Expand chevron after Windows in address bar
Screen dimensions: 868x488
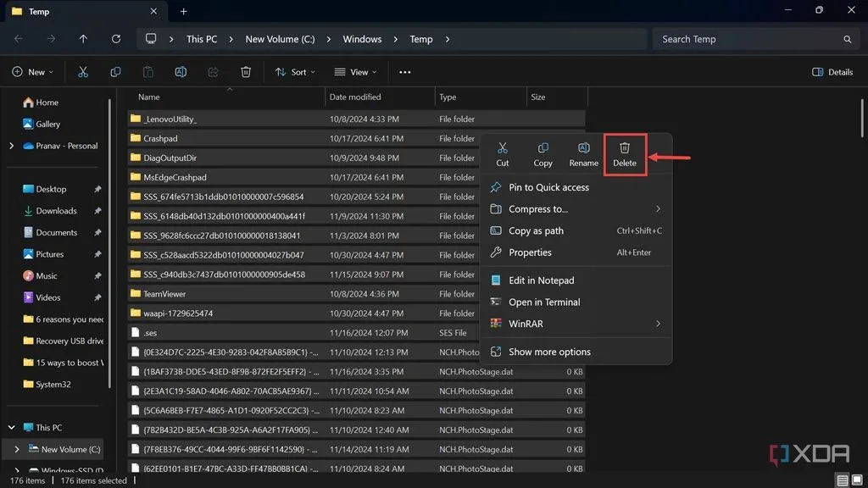(x=395, y=39)
